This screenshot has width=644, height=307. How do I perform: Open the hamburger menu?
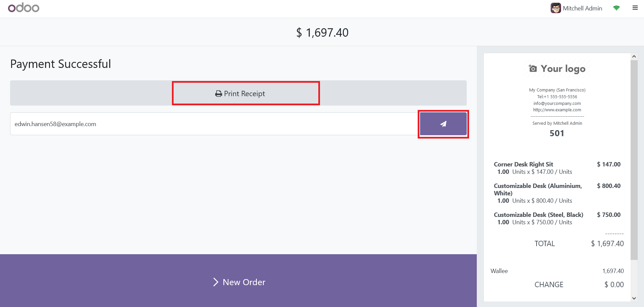pyautogui.click(x=635, y=8)
